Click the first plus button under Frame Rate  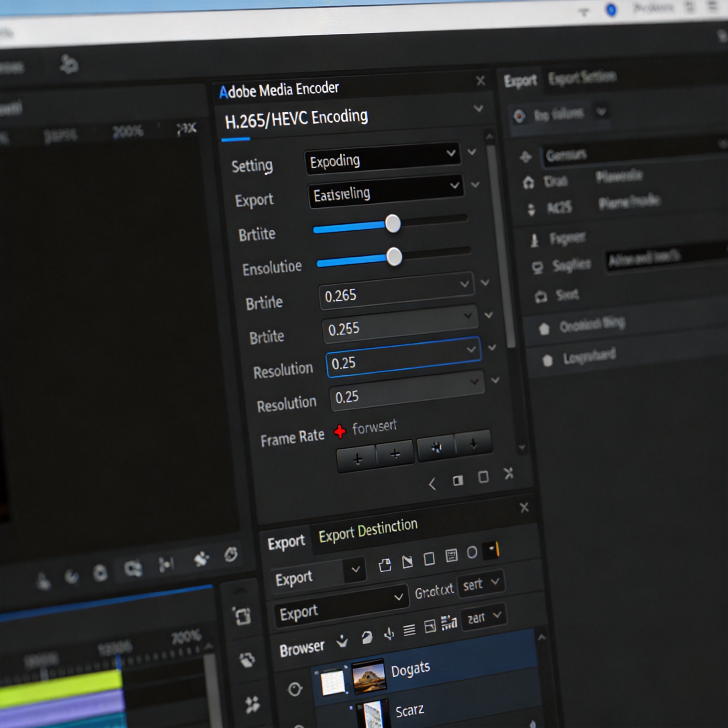pyautogui.click(x=357, y=459)
